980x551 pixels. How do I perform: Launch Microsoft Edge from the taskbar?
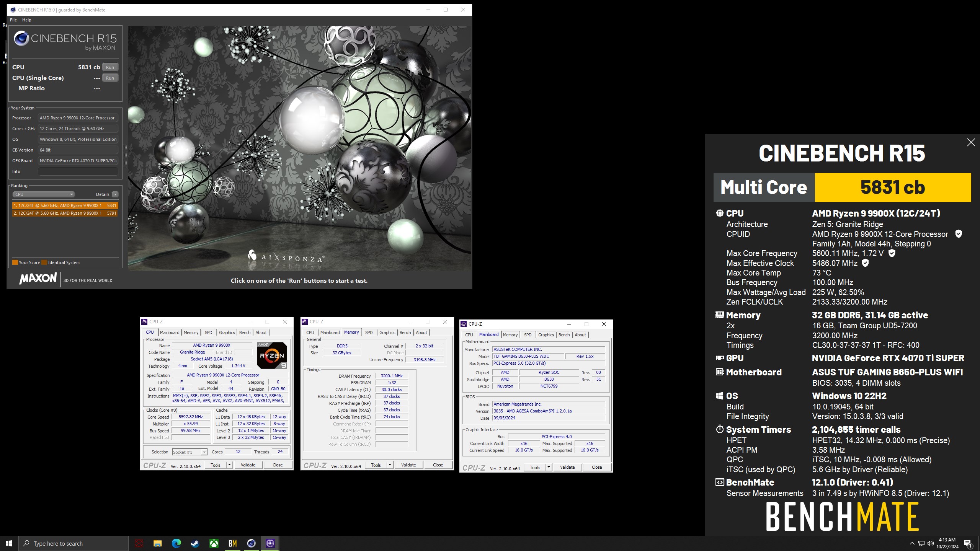click(176, 543)
